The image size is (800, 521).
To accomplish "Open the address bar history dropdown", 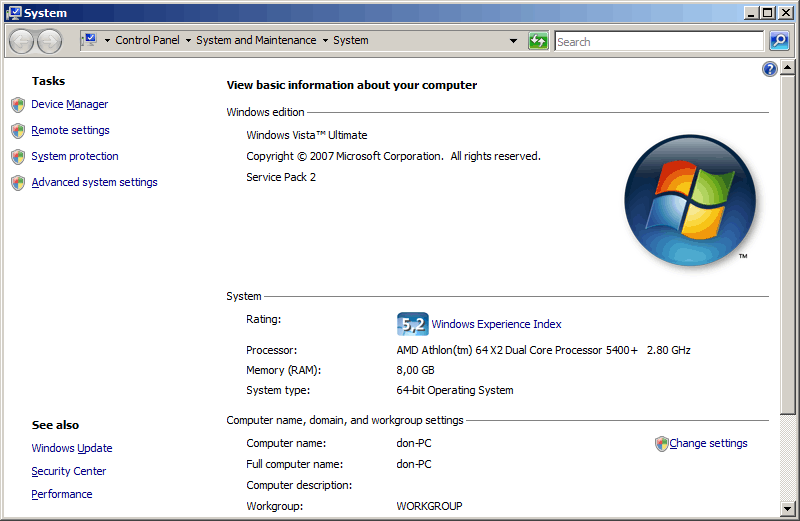I will [514, 41].
